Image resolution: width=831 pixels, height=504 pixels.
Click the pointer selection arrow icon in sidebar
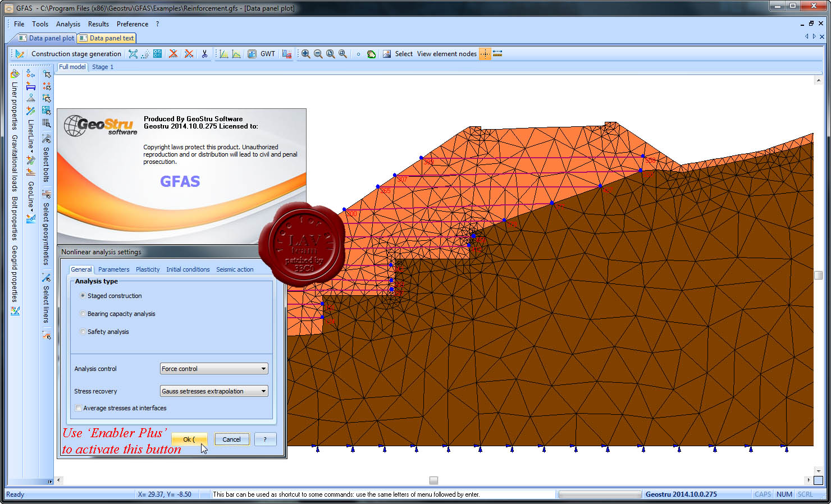(47, 74)
